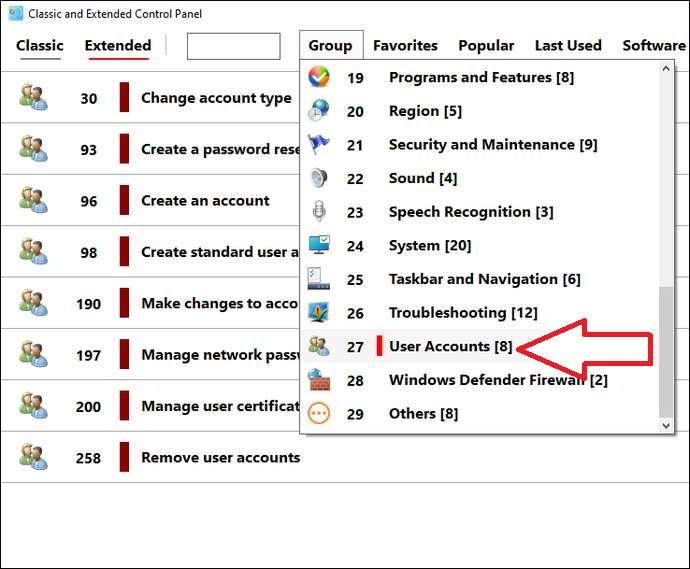
Task: Click the group list scrollbar up arrow
Action: (666, 68)
